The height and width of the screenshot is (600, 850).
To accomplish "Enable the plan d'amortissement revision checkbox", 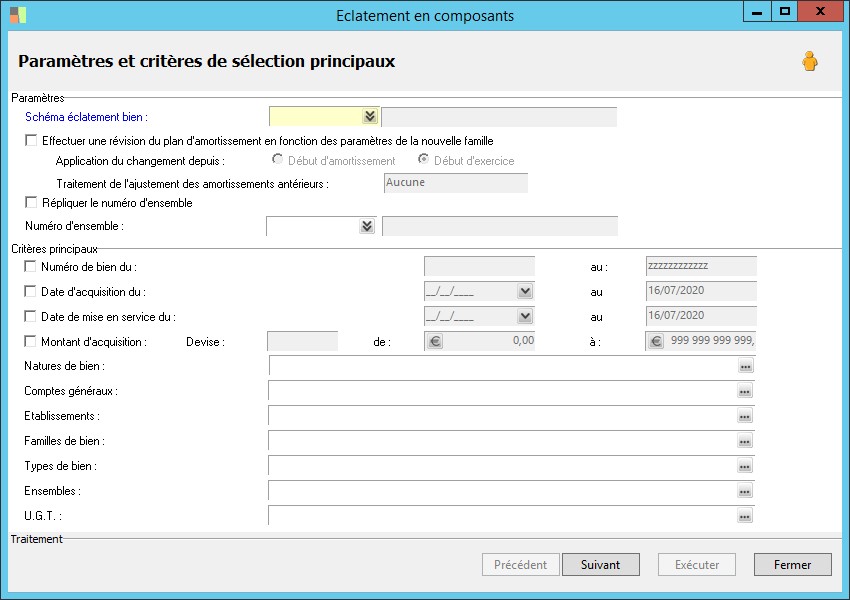I will click(x=31, y=141).
